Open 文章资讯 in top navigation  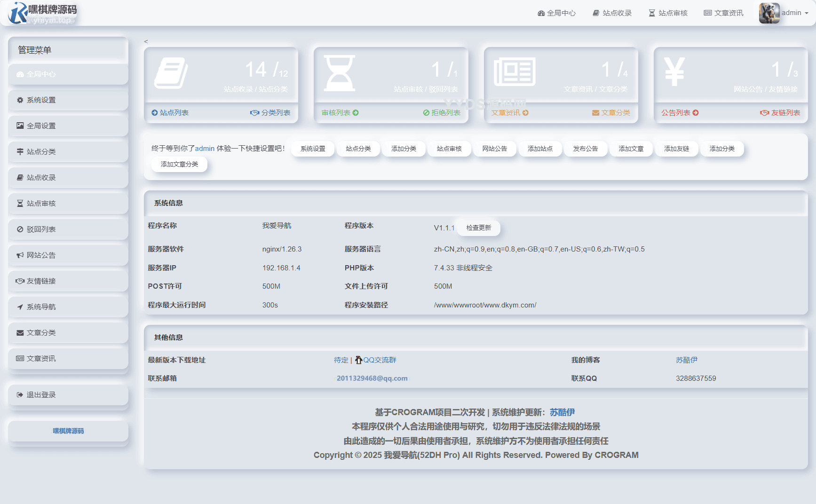pyautogui.click(x=724, y=13)
